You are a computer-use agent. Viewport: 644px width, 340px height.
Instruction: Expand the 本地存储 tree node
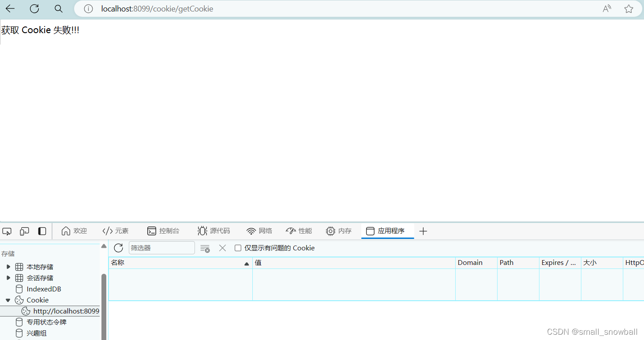tap(8, 267)
